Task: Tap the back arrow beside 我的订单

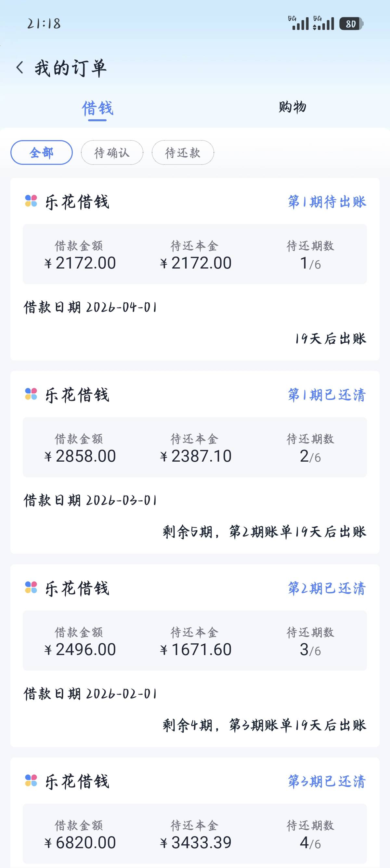Action: click(x=20, y=68)
